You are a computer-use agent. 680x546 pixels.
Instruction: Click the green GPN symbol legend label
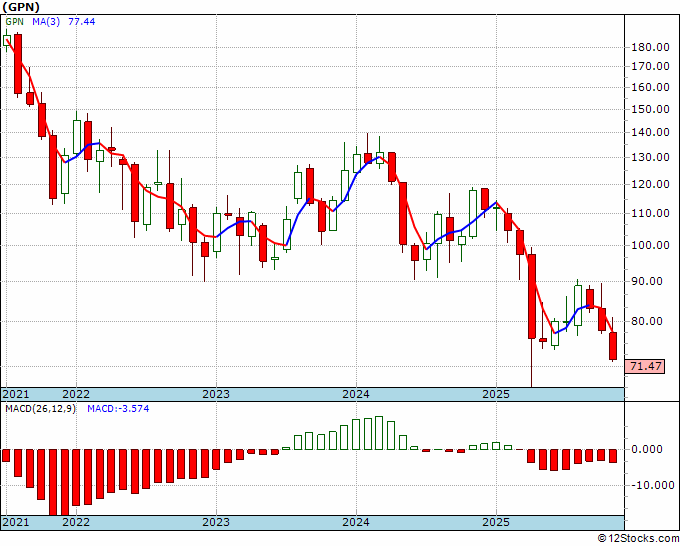point(14,22)
